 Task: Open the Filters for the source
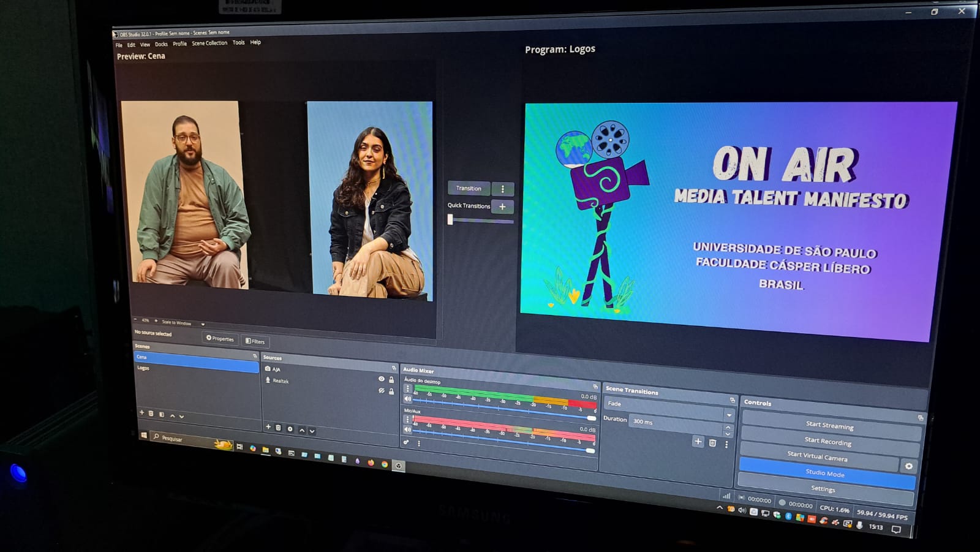point(255,341)
